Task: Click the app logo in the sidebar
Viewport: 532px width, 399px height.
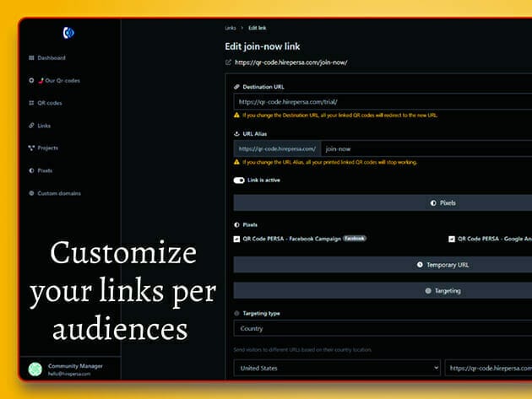Action: click(69, 33)
